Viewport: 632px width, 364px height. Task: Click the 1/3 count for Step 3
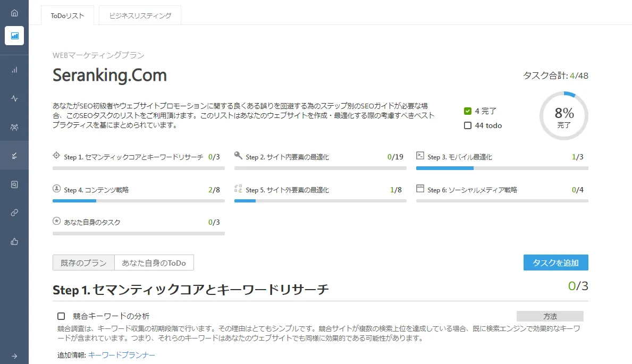(578, 157)
